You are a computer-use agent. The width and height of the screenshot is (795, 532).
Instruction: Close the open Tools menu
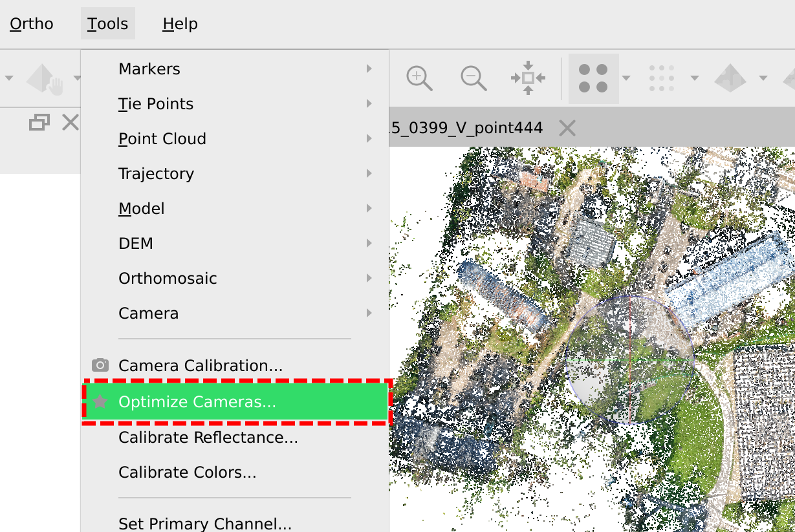[108, 24]
